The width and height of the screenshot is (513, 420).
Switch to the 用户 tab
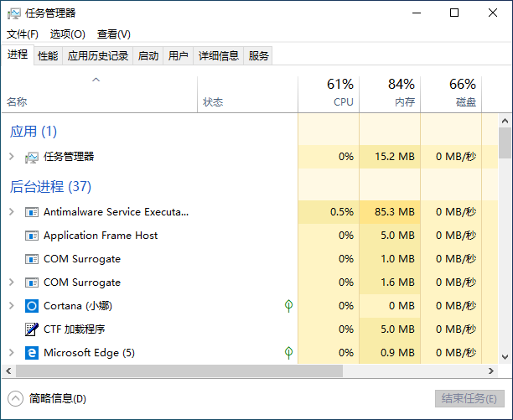point(178,56)
